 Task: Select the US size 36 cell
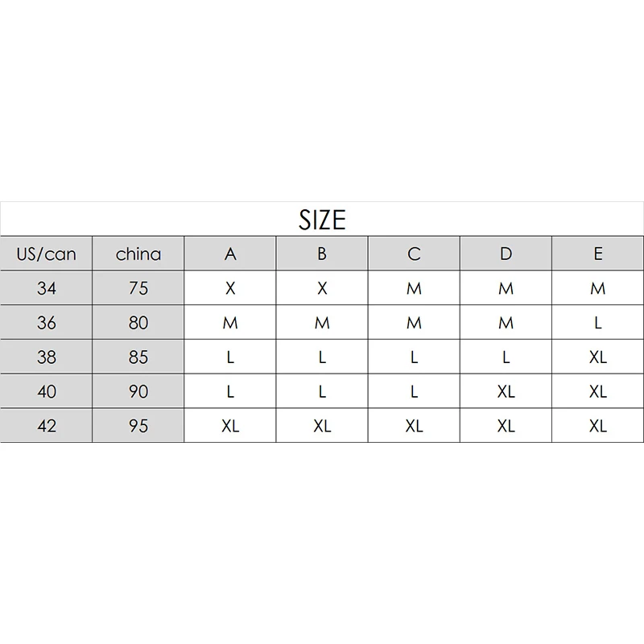[x=46, y=323]
